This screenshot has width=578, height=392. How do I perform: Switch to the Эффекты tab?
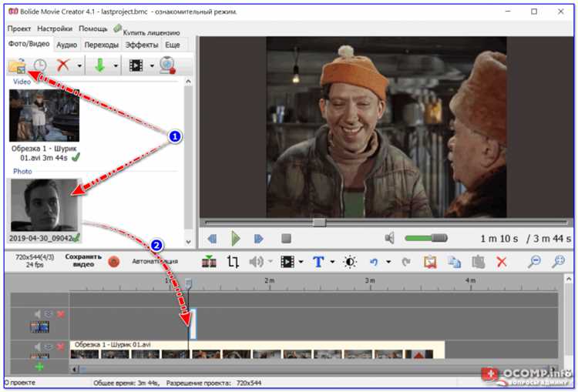coord(142,45)
